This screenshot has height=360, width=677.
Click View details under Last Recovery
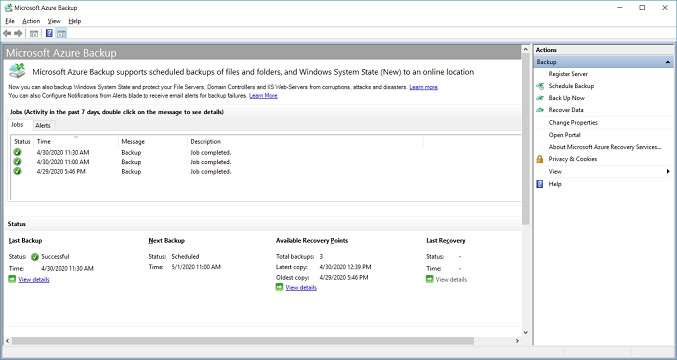pyautogui.click(x=451, y=279)
